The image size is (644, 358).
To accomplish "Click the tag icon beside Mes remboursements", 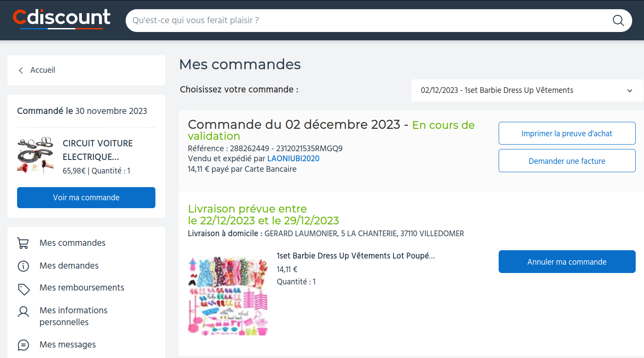I will (23, 289).
